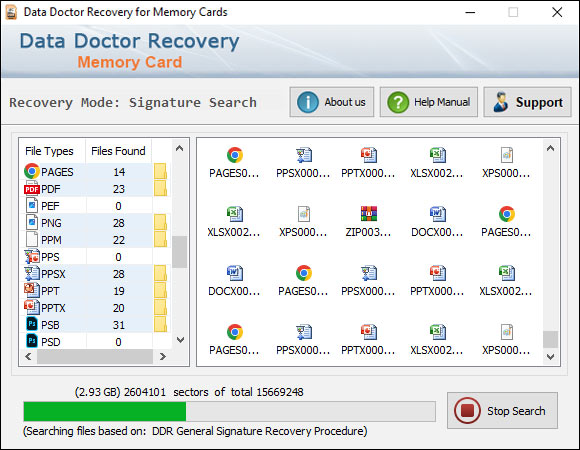
Task: Click the Recovery Mode: Signature Search label
Action: (x=133, y=102)
